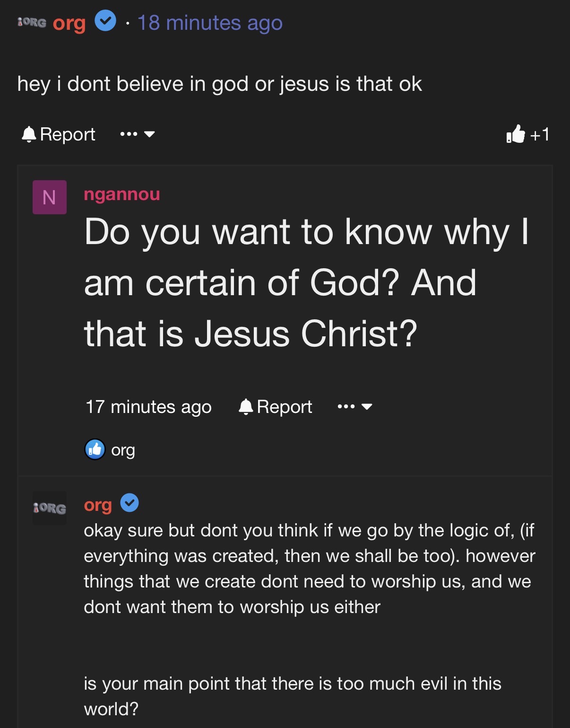Click the verified badge next to org in the header
This screenshot has width=570, height=728.
click(105, 21)
